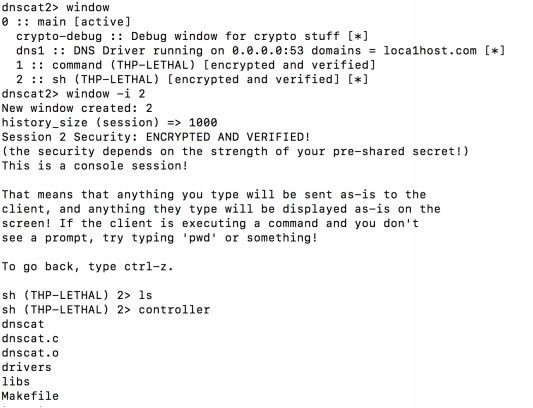Click the 'crypto-debug' window entry line
Image resolution: width=533 pixels, height=408 pixels.
pyautogui.click(x=192, y=36)
